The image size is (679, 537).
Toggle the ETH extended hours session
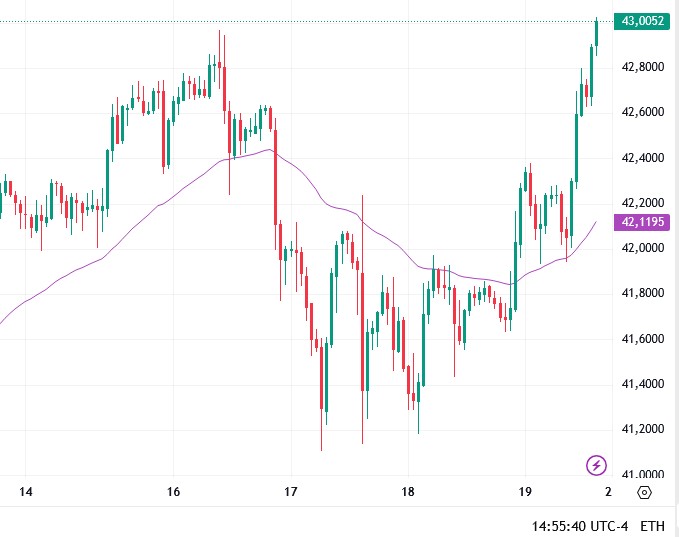coord(652,525)
